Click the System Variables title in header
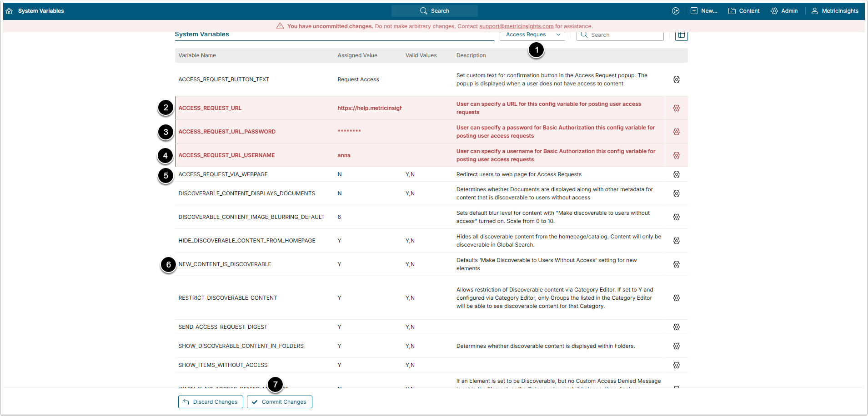Viewport: 868px width, 416px height. pos(41,11)
